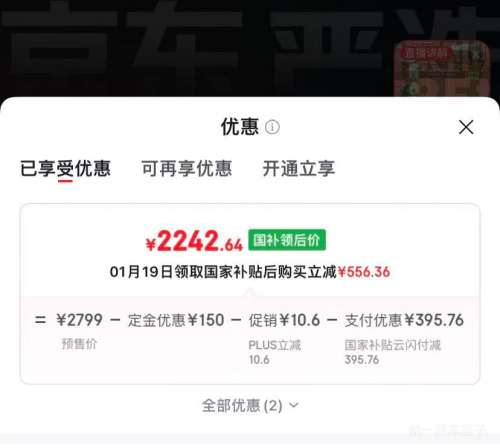
Task: Switch to the 可再享优惠 tab
Action: (x=187, y=168)
